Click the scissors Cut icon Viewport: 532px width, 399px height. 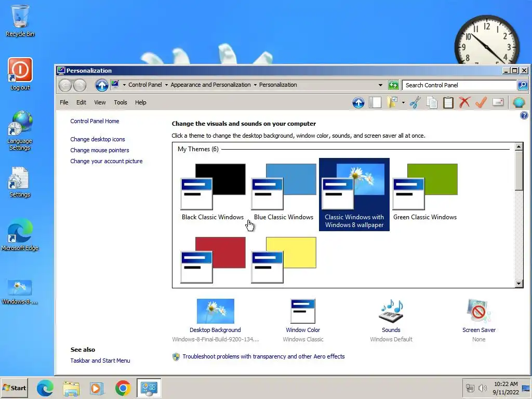(x=415, y=102)
